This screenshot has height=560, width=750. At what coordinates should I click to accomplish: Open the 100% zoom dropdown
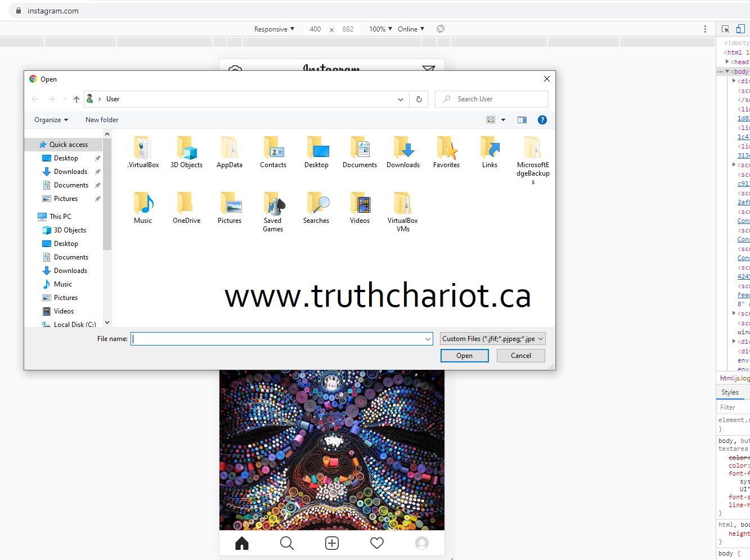click(380, 29)
